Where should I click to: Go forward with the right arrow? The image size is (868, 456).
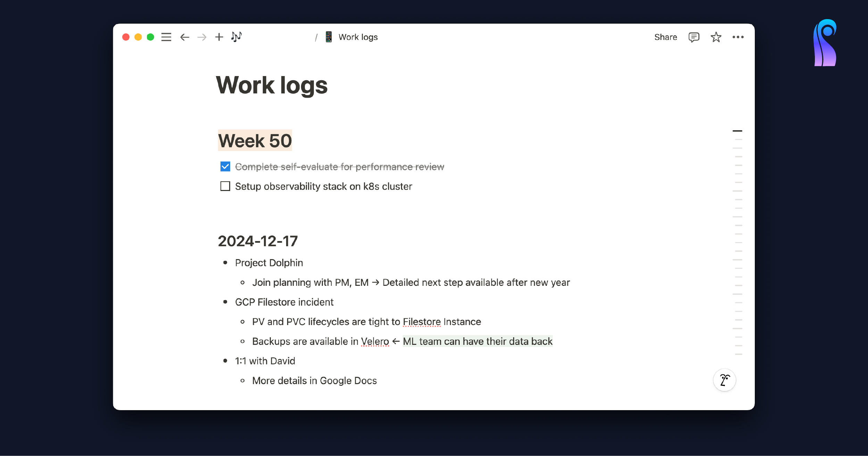pos(202,37)
